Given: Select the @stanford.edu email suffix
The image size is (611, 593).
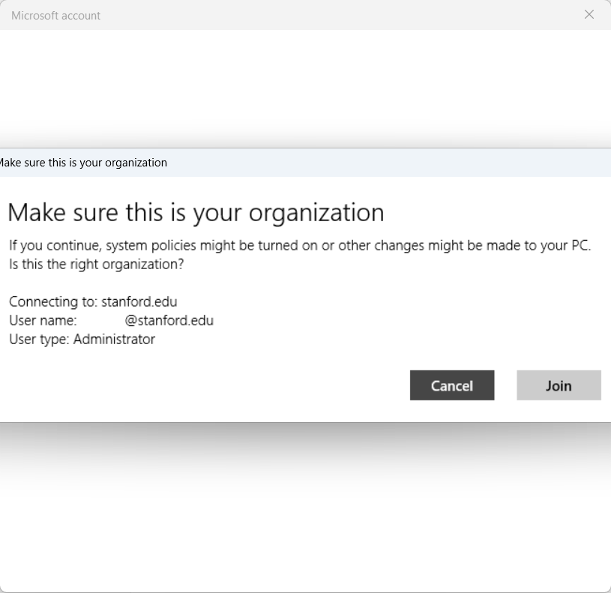Looking at the screenshot, I should click(169, 321).
